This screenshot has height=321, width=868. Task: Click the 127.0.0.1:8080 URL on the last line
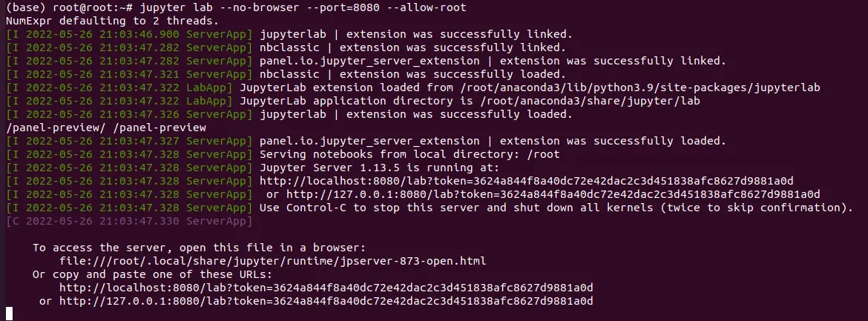(326, 301)
